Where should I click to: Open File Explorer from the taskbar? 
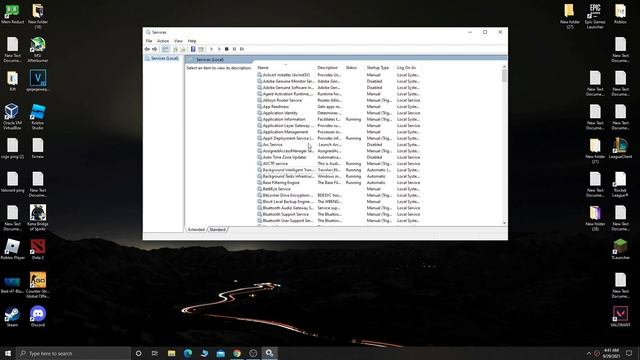pos(171,353)
